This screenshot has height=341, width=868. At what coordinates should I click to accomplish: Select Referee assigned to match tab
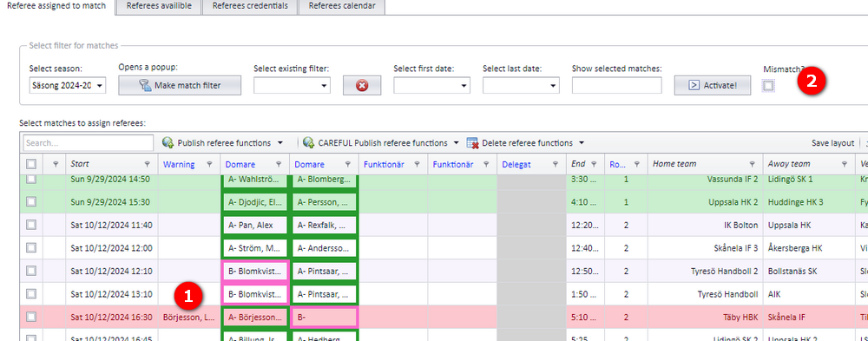coord(57,7)
